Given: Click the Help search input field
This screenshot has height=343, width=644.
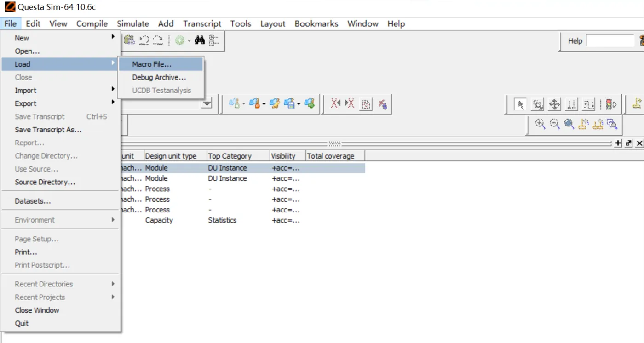Looking at the screenshot, I should [x=610, y=41].
